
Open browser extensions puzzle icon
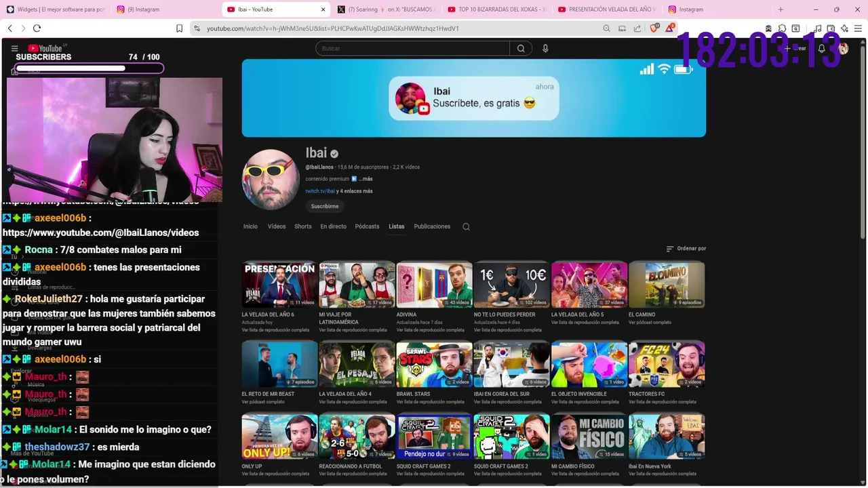click(782, 28)
